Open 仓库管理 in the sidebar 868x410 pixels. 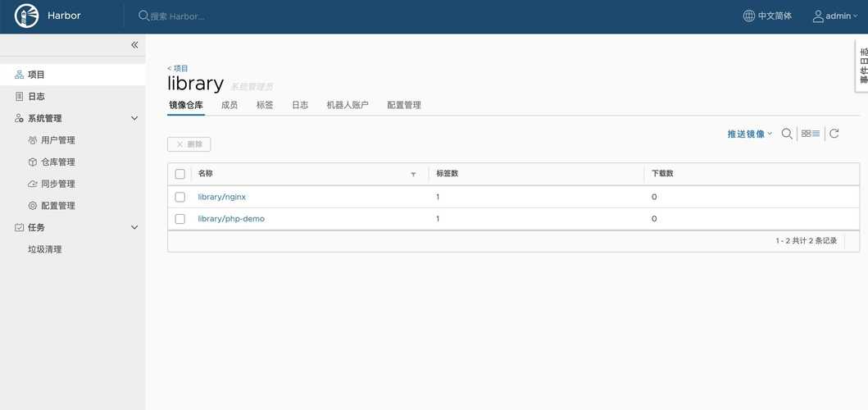[x=58, y=162]
